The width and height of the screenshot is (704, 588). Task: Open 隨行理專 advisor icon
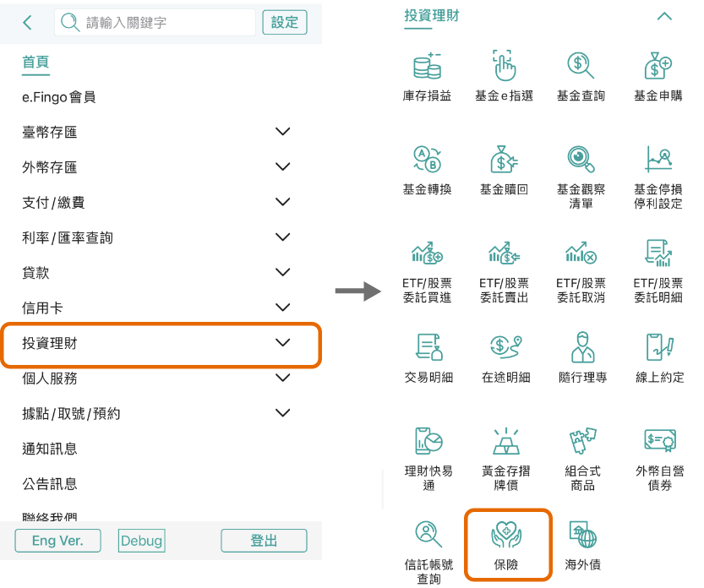click(582, 347)
